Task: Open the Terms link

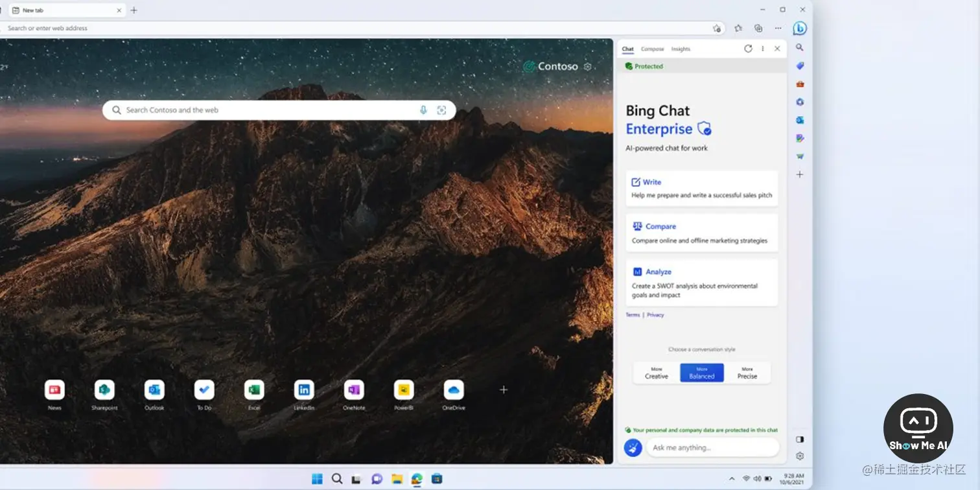Action: (x=633, y=315)
